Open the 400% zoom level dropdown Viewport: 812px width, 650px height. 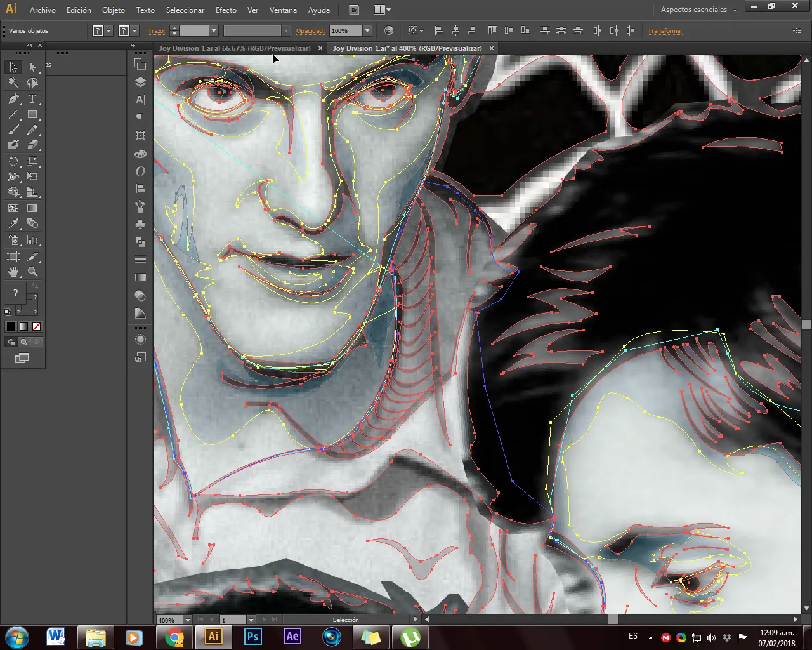pos(187,620)
